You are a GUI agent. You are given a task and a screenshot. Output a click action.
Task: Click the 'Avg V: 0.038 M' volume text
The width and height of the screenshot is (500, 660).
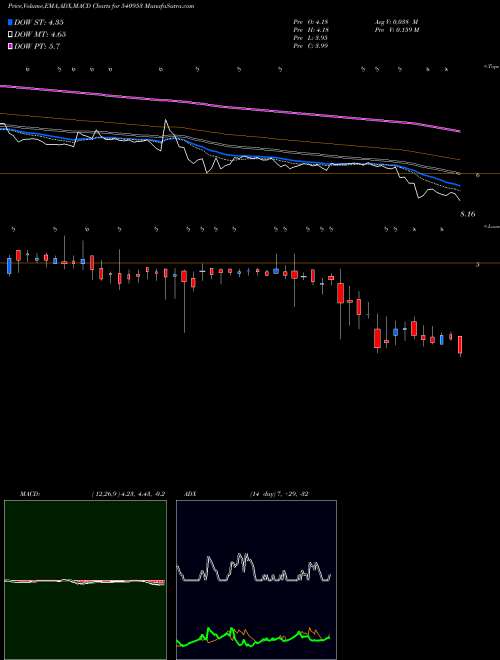[x=395, y=22]
